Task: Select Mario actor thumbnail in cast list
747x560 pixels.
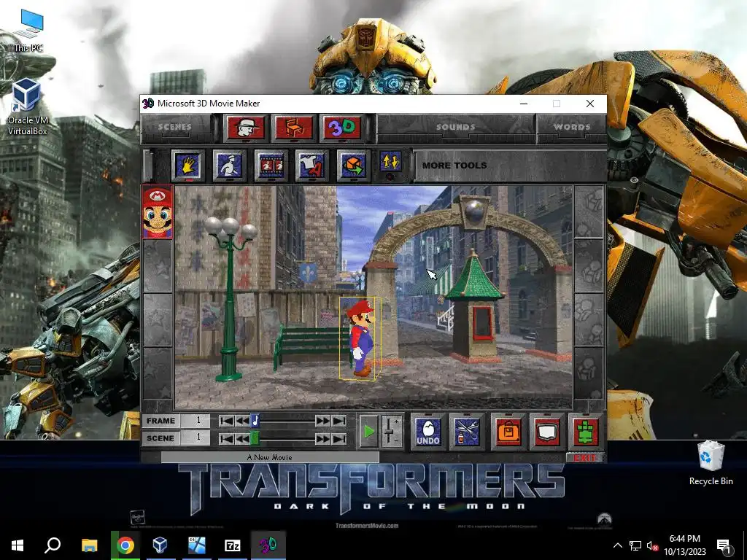Action: 158,212
